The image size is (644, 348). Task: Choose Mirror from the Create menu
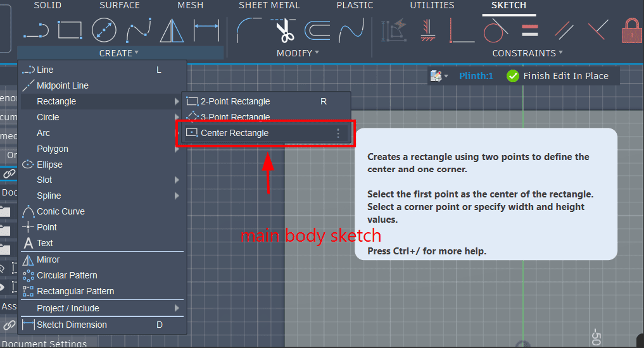coord(103,259)
